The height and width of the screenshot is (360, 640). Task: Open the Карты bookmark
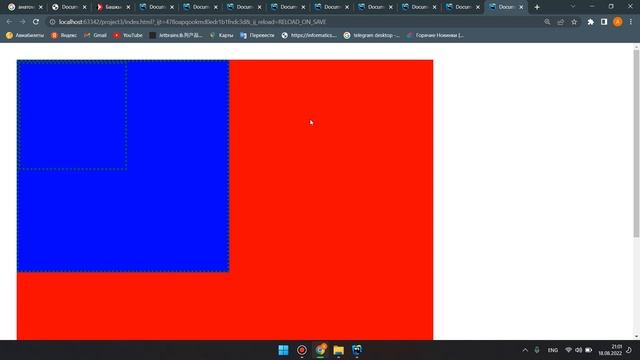(222, 36)
